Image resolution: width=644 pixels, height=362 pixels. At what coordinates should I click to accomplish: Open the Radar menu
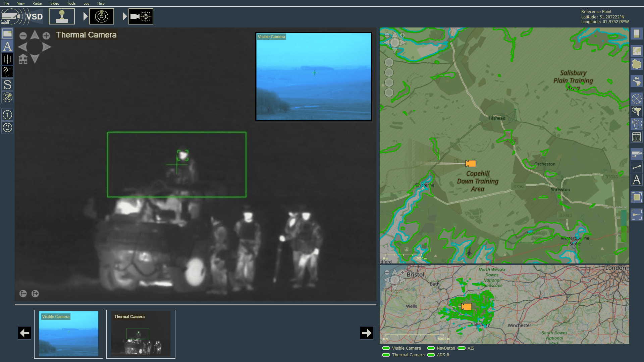37,3
